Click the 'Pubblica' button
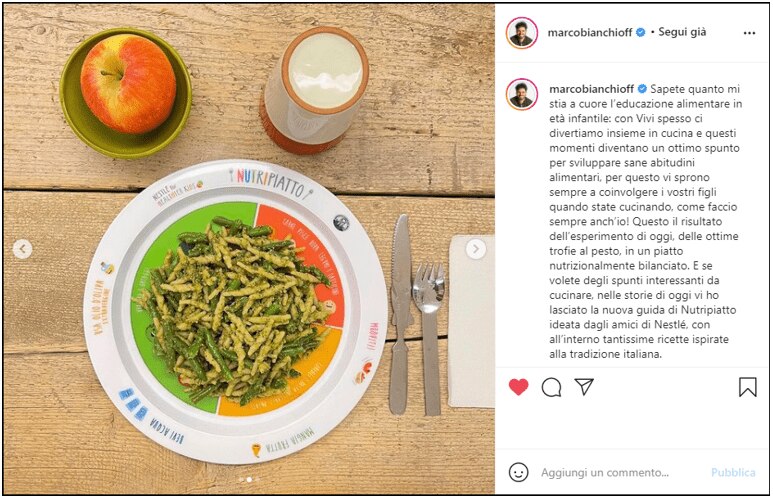This screenshot has width=773, height=499. click(x=733, y=472)
